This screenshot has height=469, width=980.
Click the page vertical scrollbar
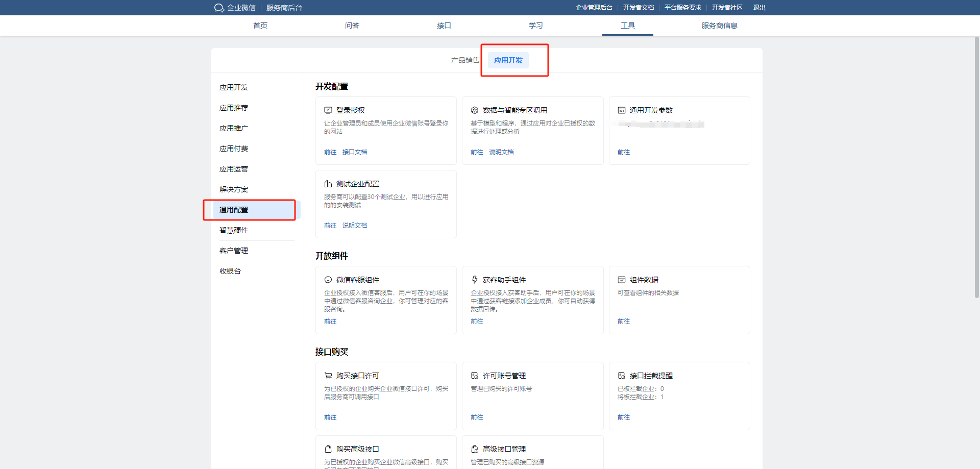(x=976, y=168)
